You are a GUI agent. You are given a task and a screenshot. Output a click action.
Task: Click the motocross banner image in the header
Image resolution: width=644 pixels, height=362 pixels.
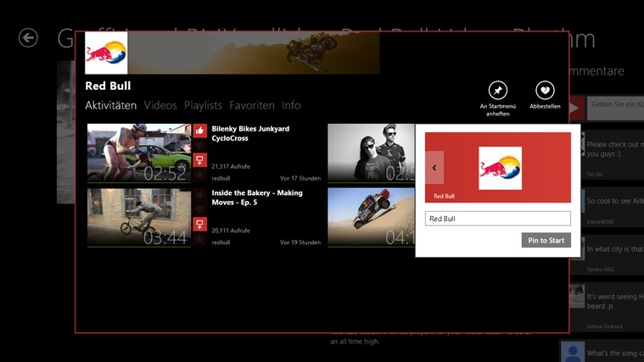coord(254,53)
